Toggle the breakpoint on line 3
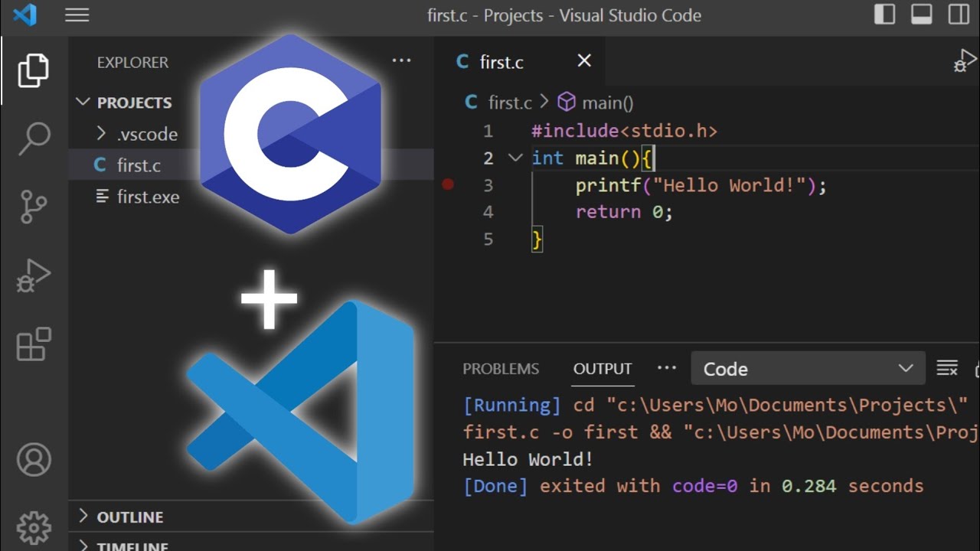The width and height of the screenshot is (980, 551). tap(448, 184)
